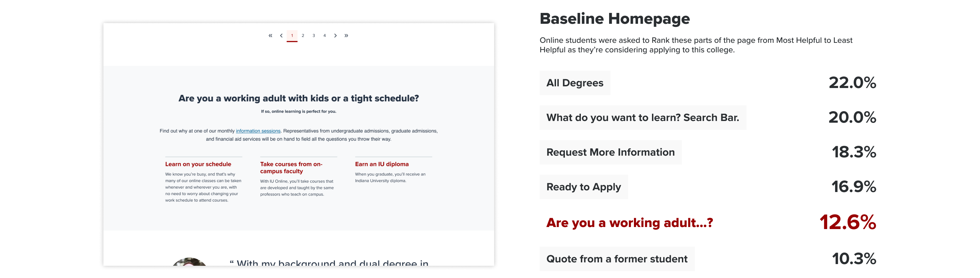This screenshot has width=980, height=278.
Task: Click previous page chevron arrow
Action: coord(281,36)
